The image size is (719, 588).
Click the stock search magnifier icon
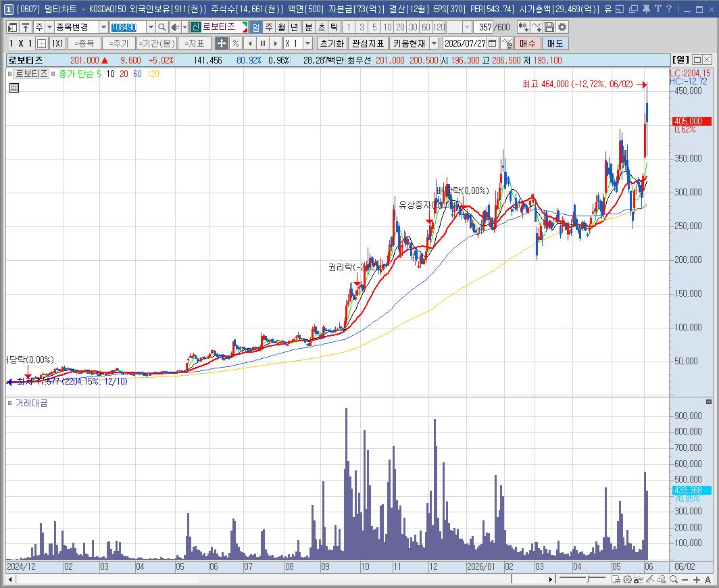[x=162, y=28]
